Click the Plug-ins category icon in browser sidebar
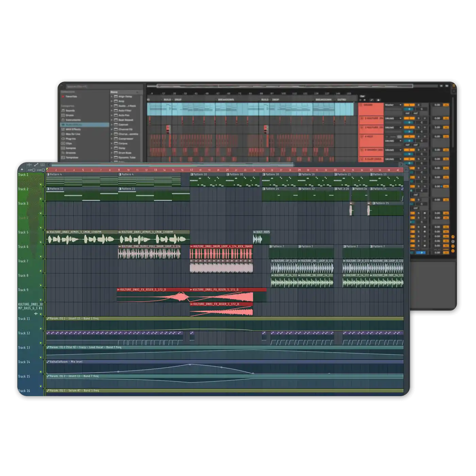Image resolution: width=476 pixels, height=476 pixels. pyautogui.click(x=63, y=139)
